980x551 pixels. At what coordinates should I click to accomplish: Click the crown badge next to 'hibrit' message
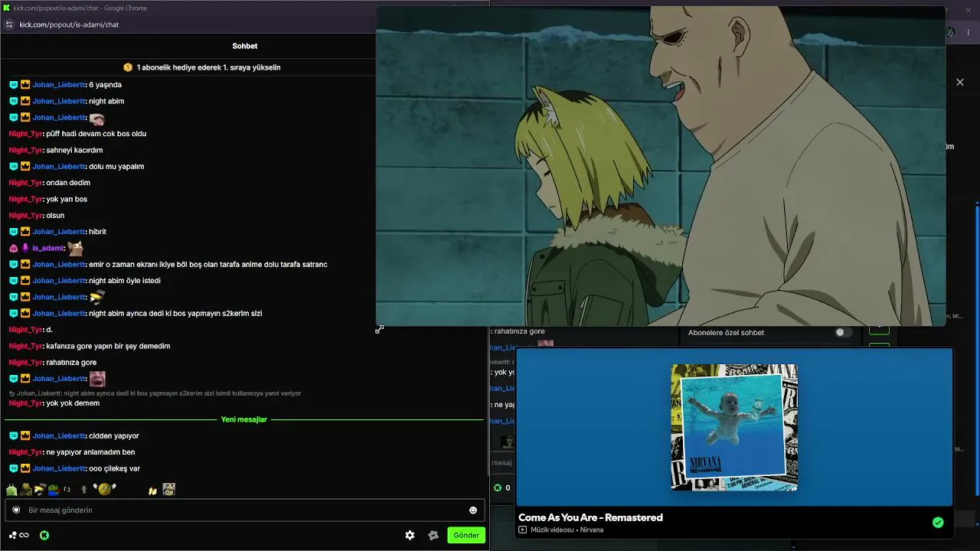point(25,232)
